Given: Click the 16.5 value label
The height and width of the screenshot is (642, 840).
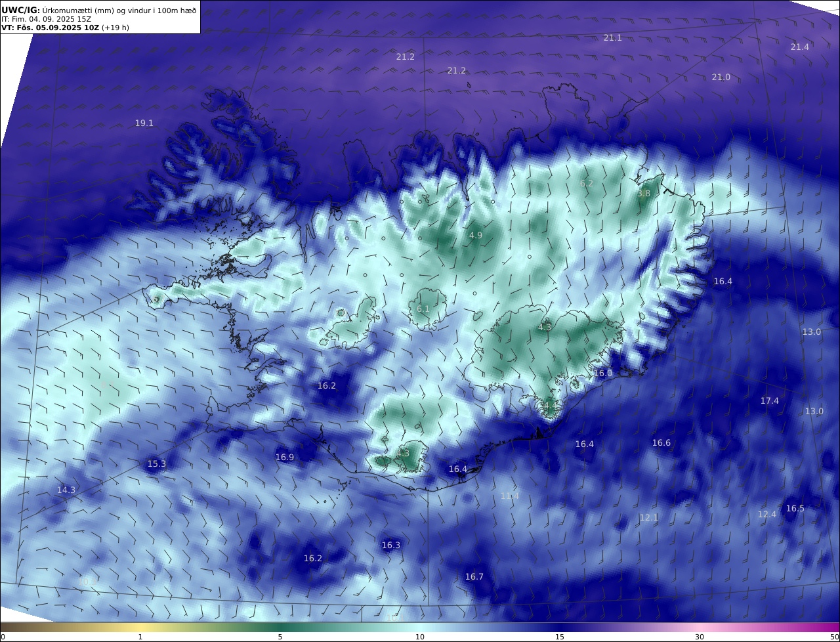Looking at the screenshot, I should click(795, 509).
